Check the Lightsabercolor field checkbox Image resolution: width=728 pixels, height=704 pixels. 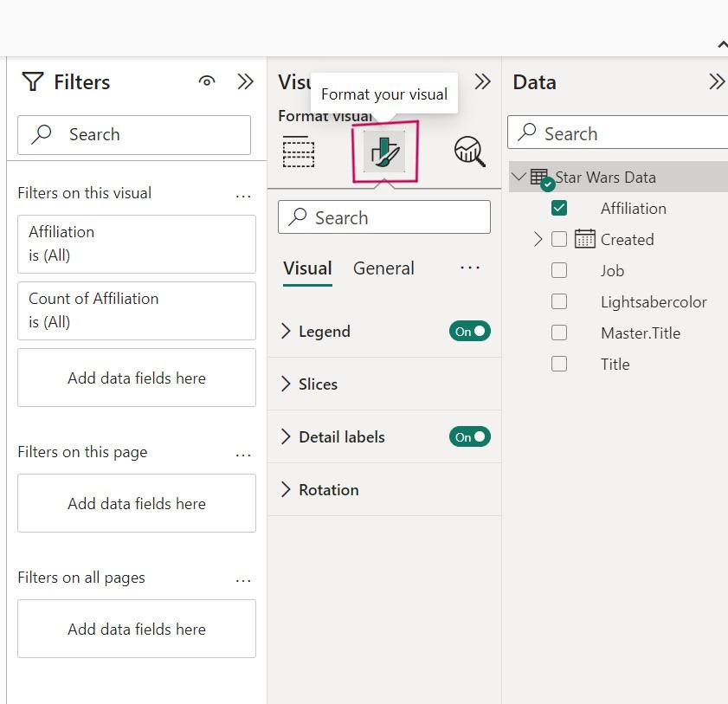[x=559, y=301]
